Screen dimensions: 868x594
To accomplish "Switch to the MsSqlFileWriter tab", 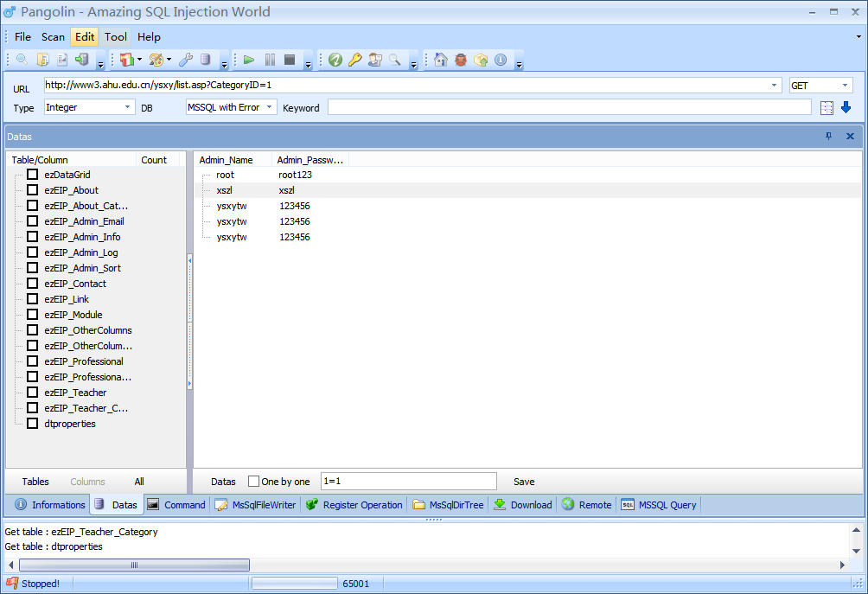I will 255,505.
